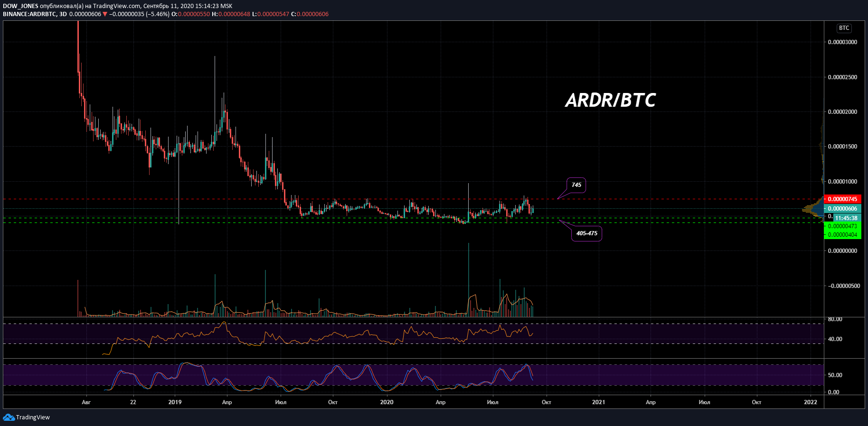The height and width of the screenshot is (426, 868).
Task: Click the green 0.00000473 price label
Action: click(x=842, y=226)
